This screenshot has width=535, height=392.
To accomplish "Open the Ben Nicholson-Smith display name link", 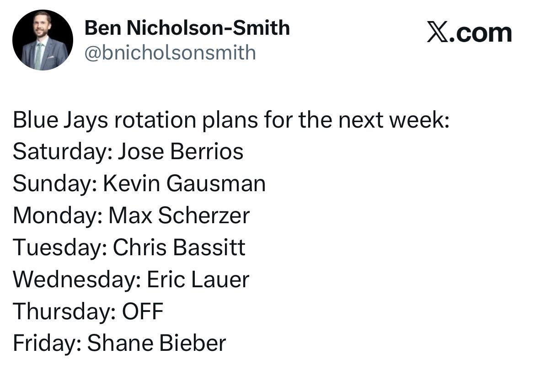I will [187, 27].
